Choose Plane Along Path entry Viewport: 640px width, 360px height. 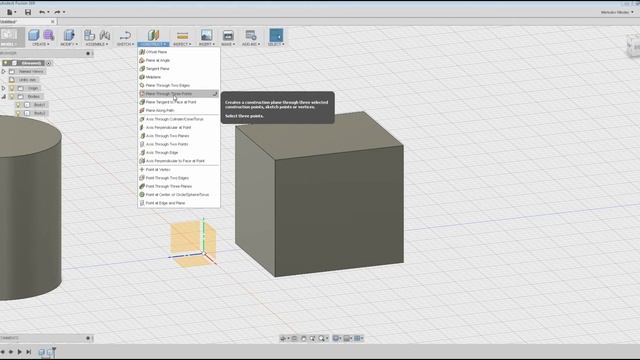coord(179,111)
